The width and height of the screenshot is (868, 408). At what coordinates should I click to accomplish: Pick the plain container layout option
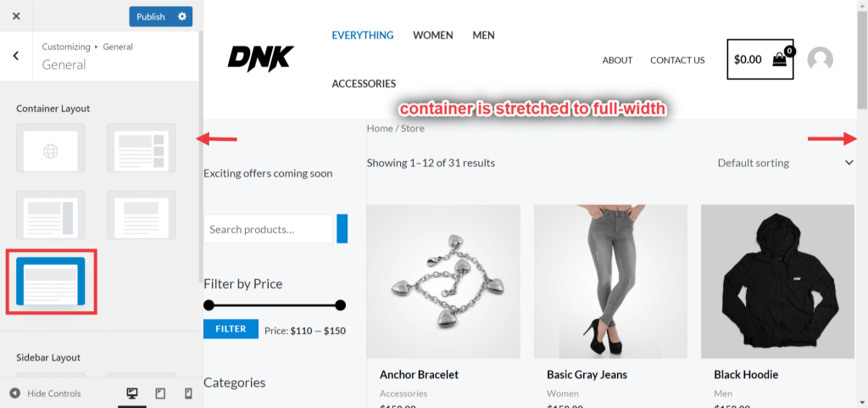142,215
